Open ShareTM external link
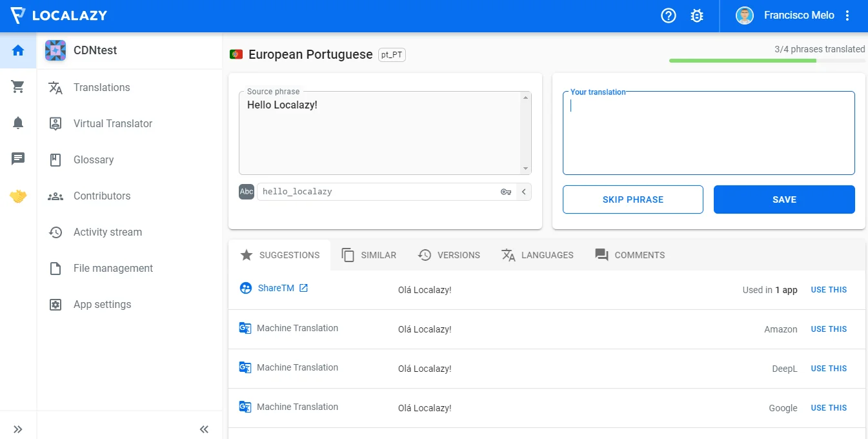The width and height of the screenshot is (868, 439). tap(303, 288)
